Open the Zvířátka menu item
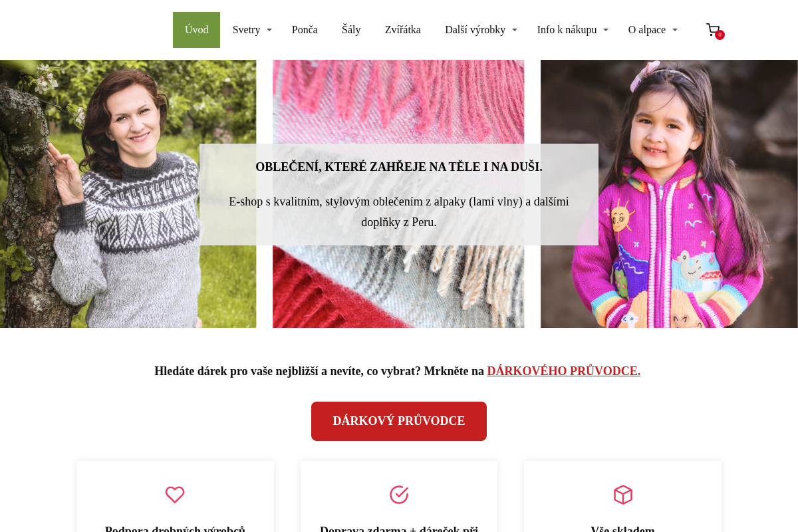This screenshot has width=798, height=532. tap(403, 30)
